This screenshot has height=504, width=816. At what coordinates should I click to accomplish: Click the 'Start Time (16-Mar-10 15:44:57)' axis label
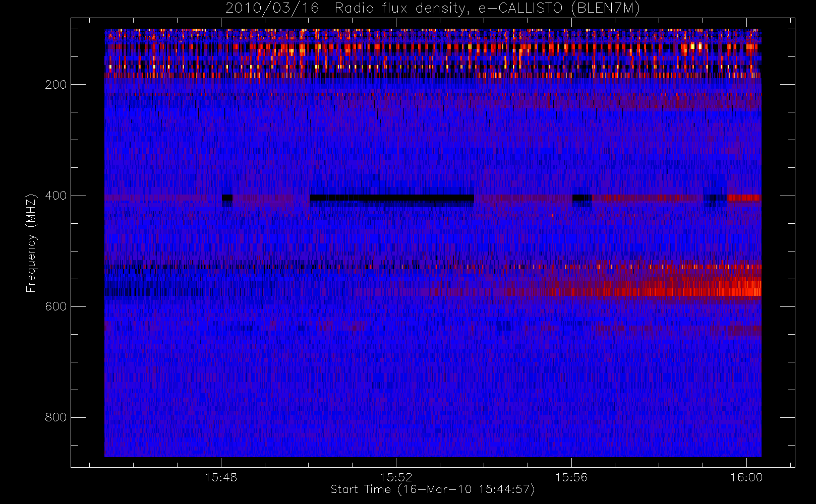(x=432, y=489)
